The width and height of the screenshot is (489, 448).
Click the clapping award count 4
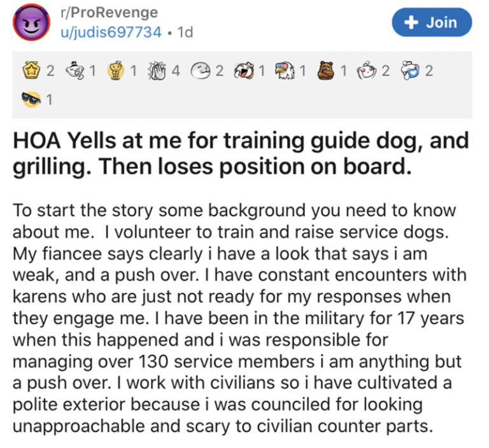pos(176,71)
